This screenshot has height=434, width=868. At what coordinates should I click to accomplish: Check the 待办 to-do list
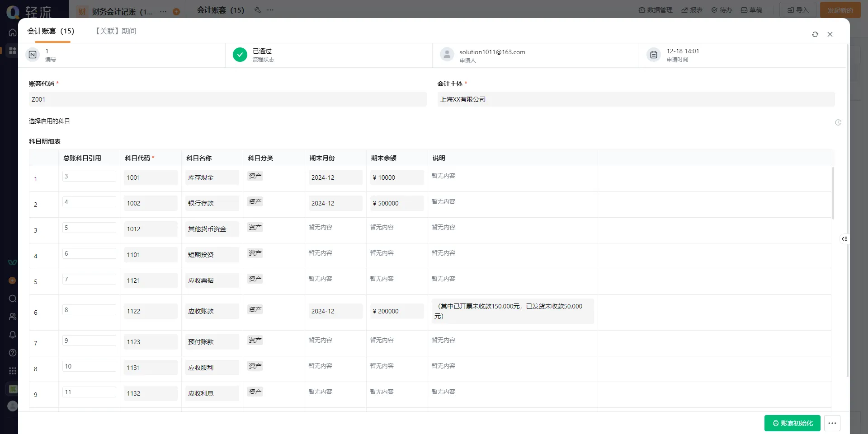[721, 9]
